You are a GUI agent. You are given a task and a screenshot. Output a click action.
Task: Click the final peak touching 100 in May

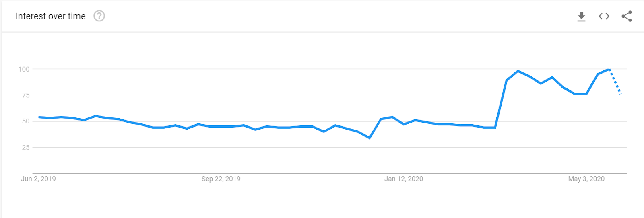tap(609, 70)
